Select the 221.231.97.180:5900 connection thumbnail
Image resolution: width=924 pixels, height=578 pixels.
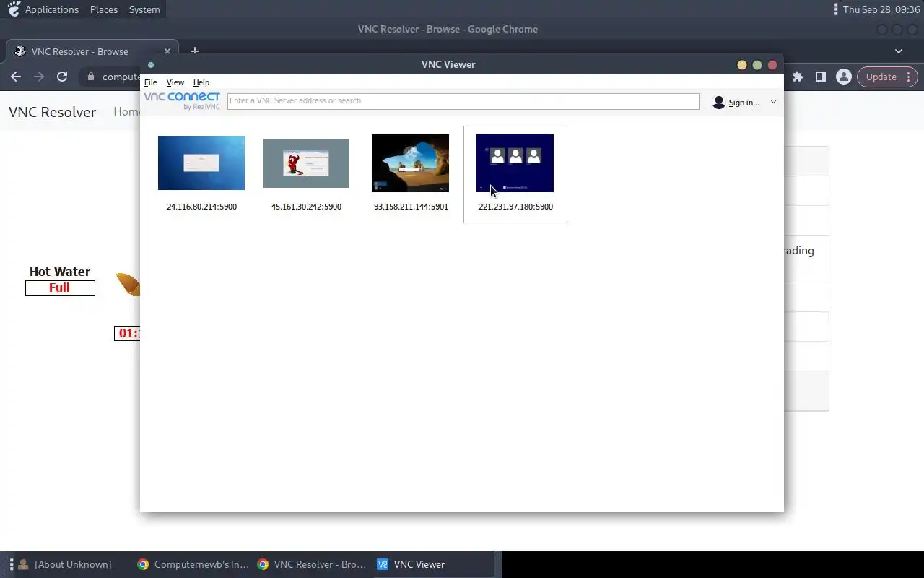point(515,163)
